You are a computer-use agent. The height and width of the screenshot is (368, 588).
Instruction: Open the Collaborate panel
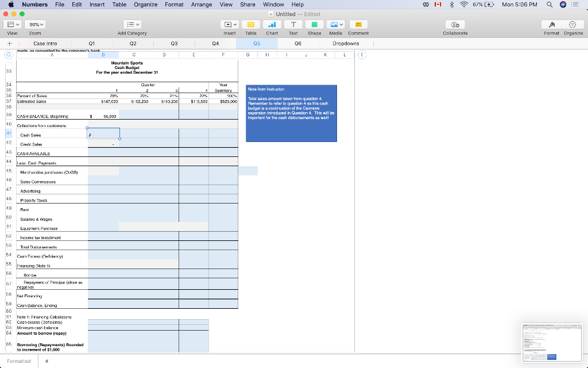pyautogui.click(x=454, y=24)
